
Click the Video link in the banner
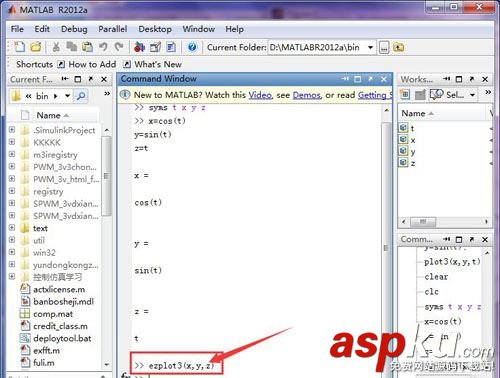point(260,95)
